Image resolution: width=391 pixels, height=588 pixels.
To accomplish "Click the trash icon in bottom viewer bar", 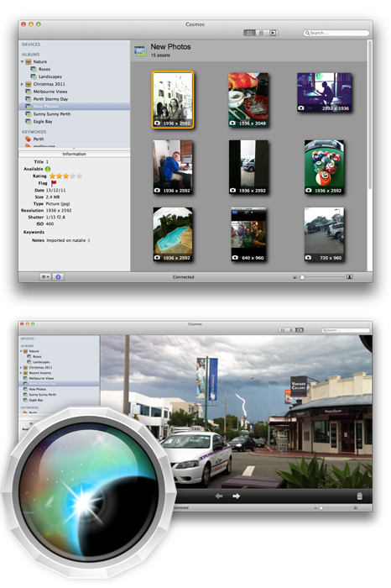I will tap(360, 496).
